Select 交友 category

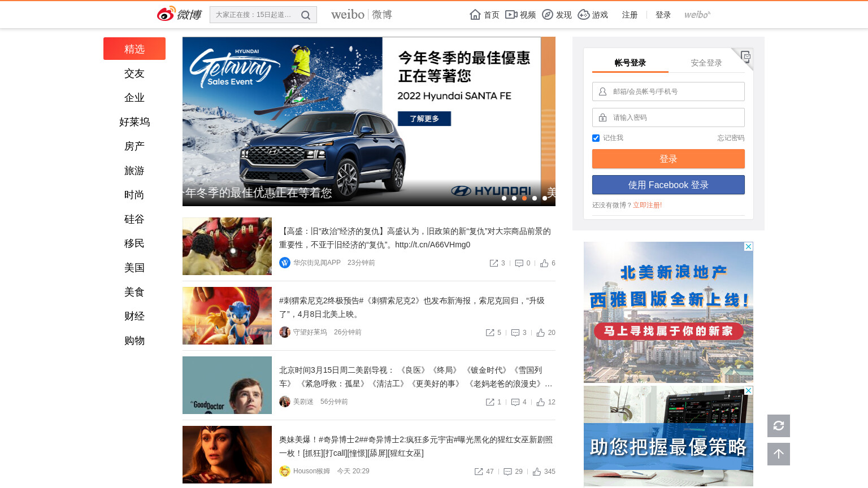pos(134,73)
